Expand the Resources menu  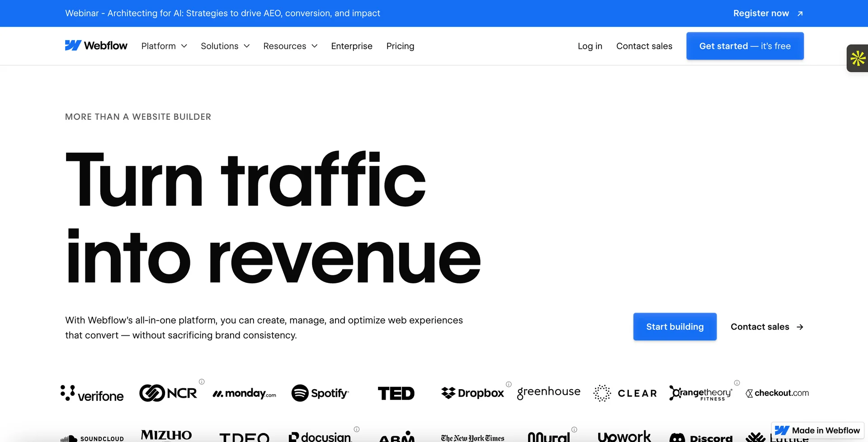coord(290,46)
